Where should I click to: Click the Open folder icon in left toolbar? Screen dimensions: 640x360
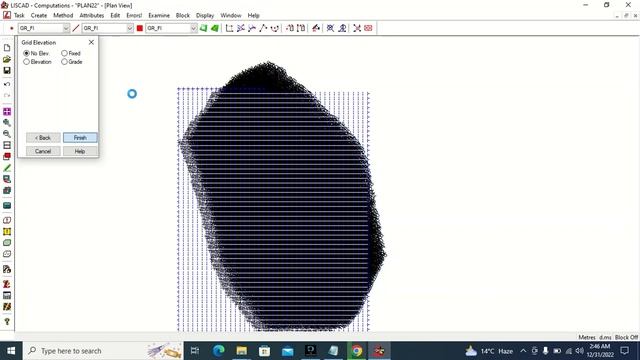[x=7, y=59]
